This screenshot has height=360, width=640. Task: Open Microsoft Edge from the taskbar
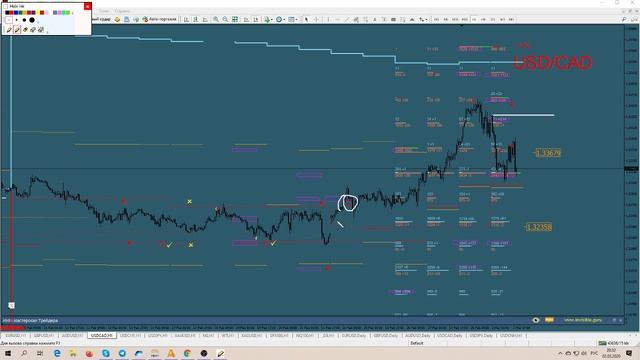point(57,353)
